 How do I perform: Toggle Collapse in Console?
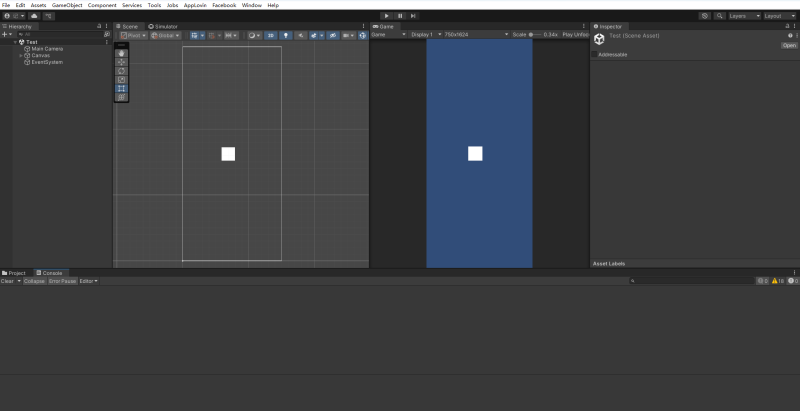coord(34,281)
